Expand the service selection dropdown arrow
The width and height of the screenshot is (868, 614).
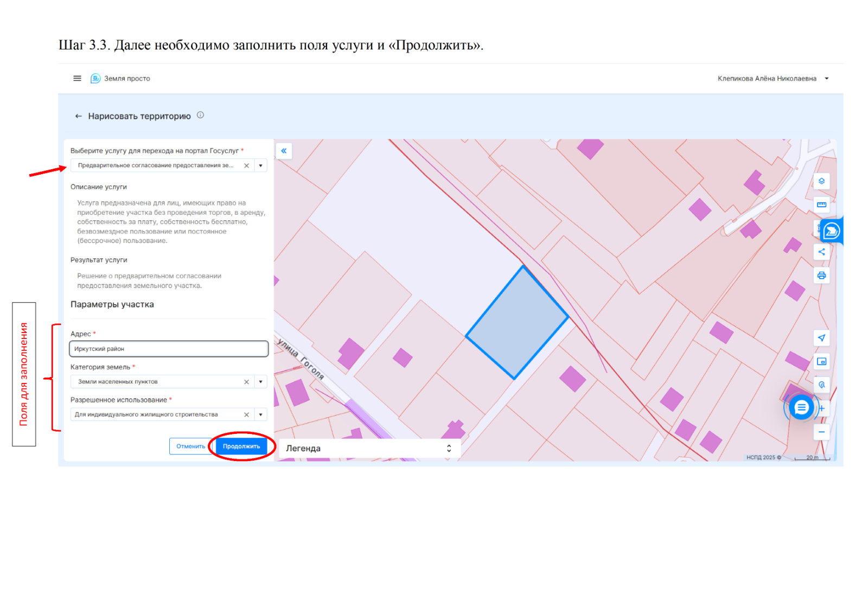pyautogui.click(x=261, y=165)
